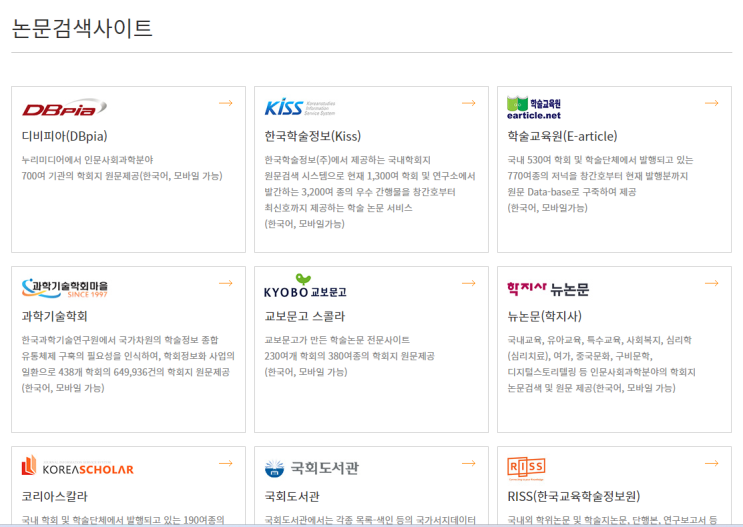Open the RISS(한국교육학술정보원) title link
Viewport: 743px width, 527px height.
tap(574, 497)
